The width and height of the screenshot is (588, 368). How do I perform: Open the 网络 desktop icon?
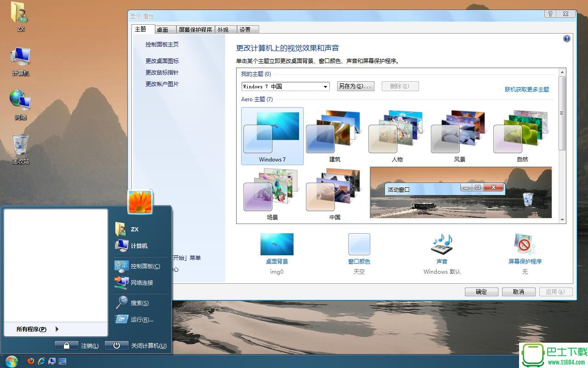pyautogui.click(x=20, y=105)
